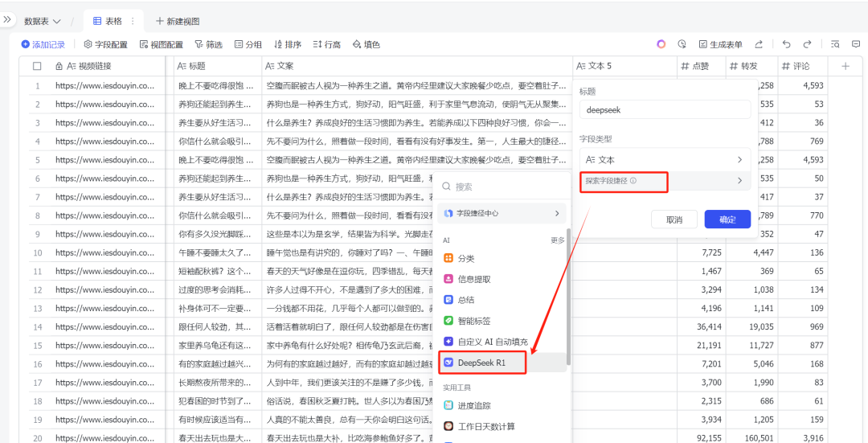Select the 进度追踪 tool
The width and height of the screenshot is (868, 443).
tap(502, 405)
